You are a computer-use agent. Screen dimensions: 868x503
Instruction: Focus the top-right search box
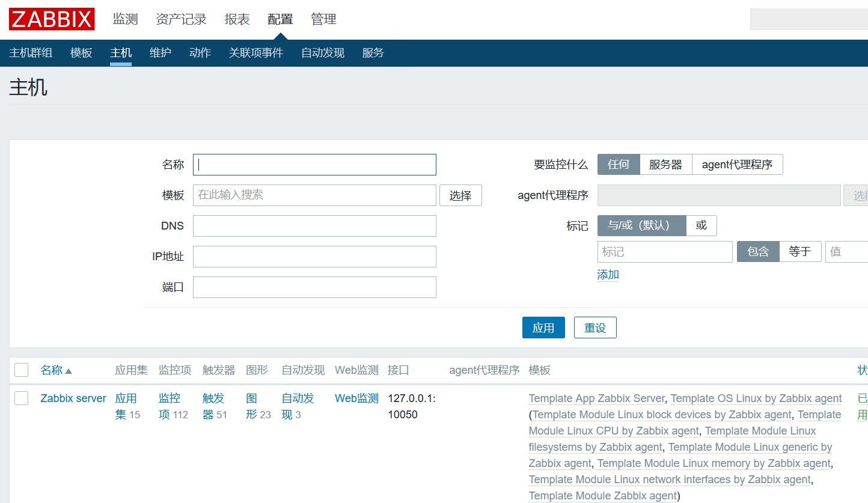pyautogui.click(x=809, y=19)
